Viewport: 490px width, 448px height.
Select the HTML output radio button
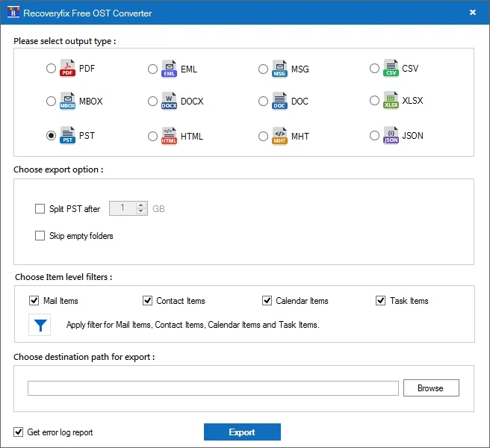tap(152, 136)
